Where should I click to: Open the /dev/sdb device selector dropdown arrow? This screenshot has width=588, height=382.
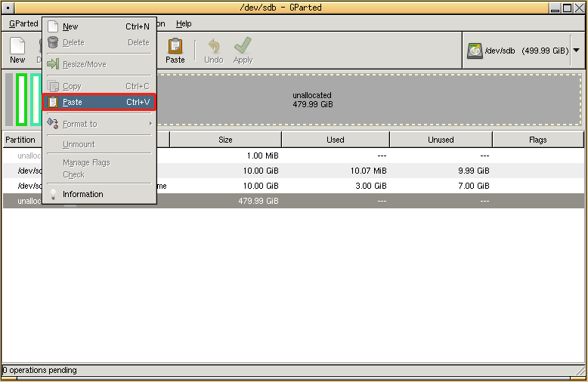(577, 51)
